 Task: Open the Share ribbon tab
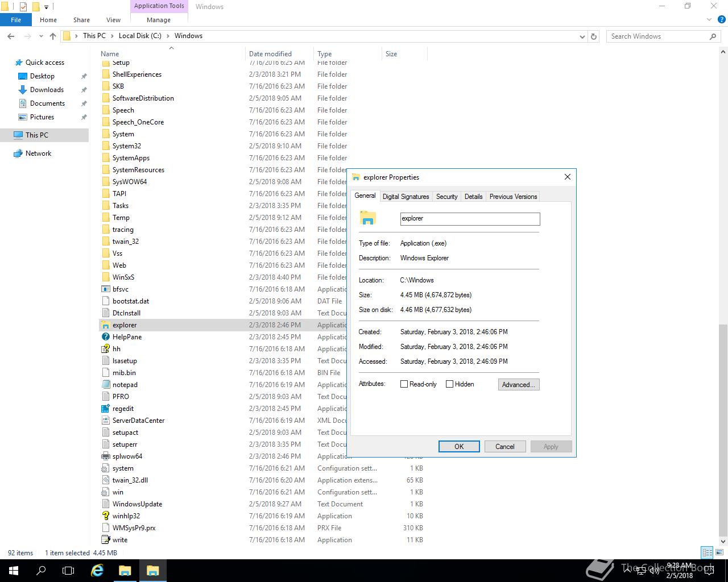(x=81, y=20)
